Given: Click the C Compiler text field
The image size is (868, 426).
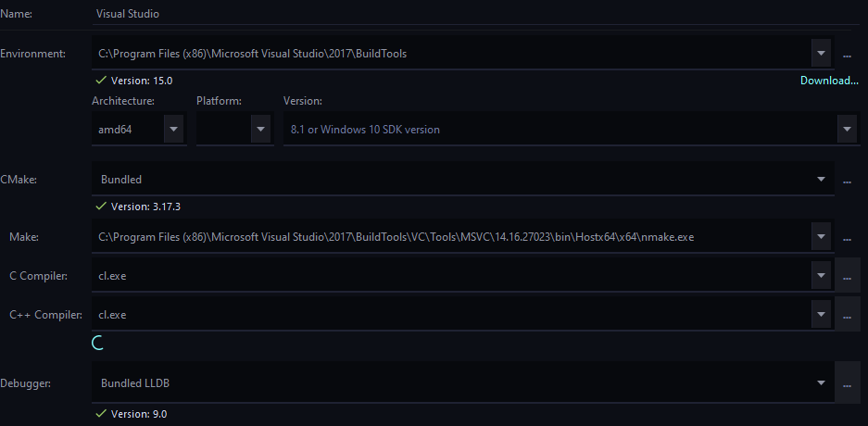Looking at the screenshot, I should [445, 276].
